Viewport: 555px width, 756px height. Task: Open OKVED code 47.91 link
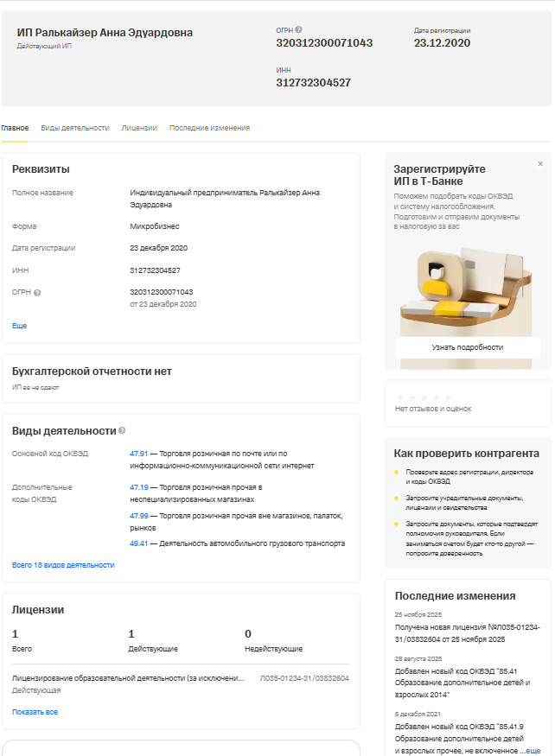138,454
